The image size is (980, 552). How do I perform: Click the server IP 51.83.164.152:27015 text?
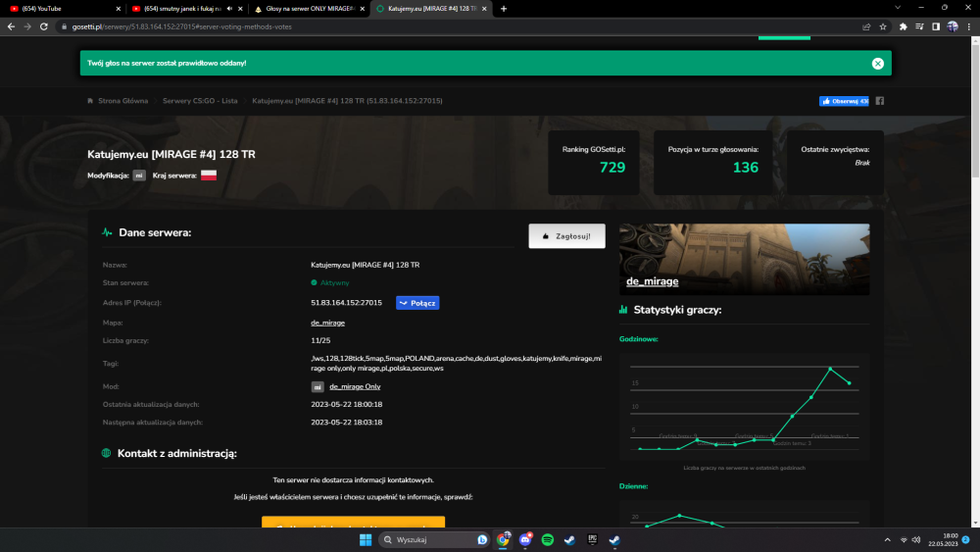pyautogui.click(x=346, y=303)
